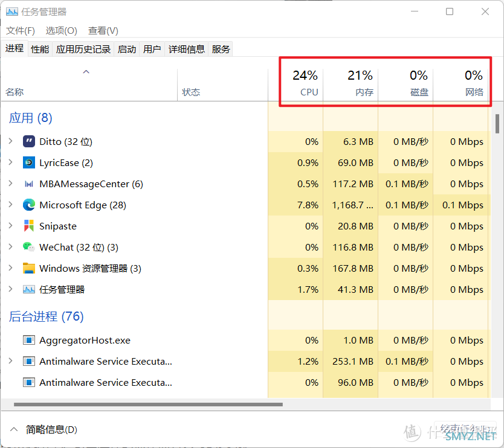Click the 任务管理器 row icon

29,289
